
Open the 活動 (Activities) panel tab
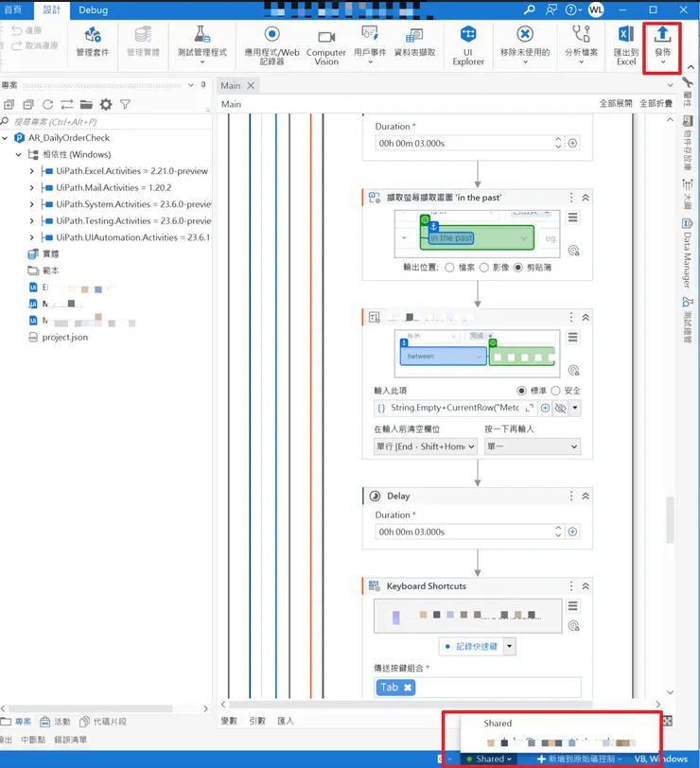click(55, 722)
